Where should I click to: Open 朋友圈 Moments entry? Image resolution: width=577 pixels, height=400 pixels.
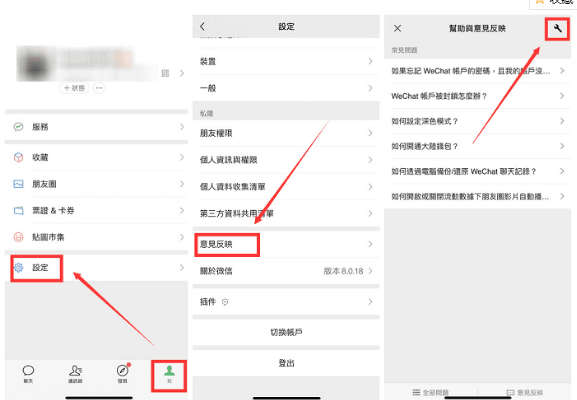click(x=96, y=184)
